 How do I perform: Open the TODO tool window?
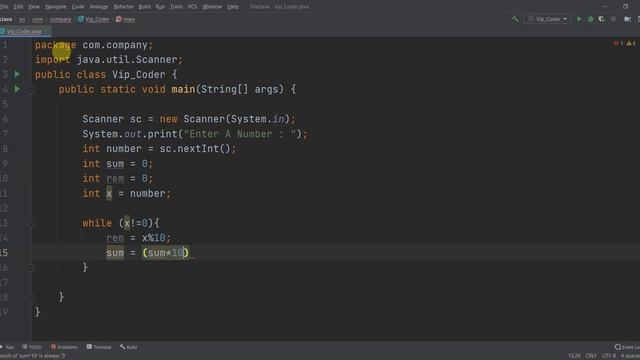[32, 347]
